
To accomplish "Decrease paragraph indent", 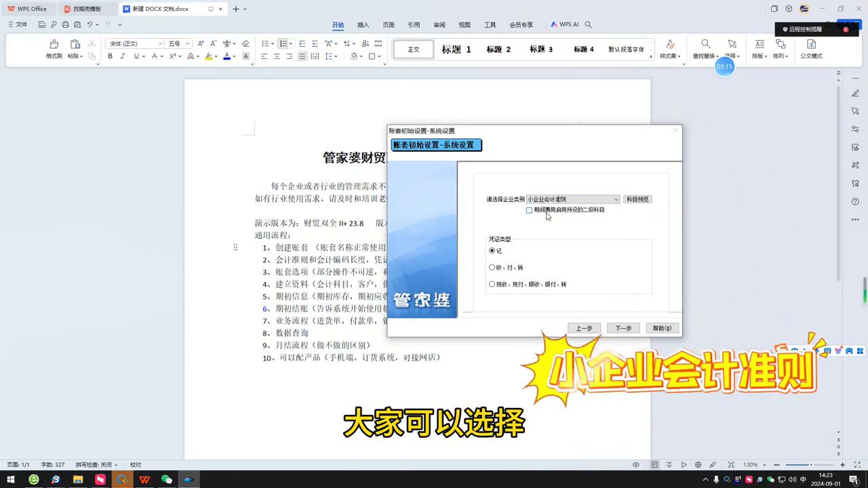I will tap(302, 43).
